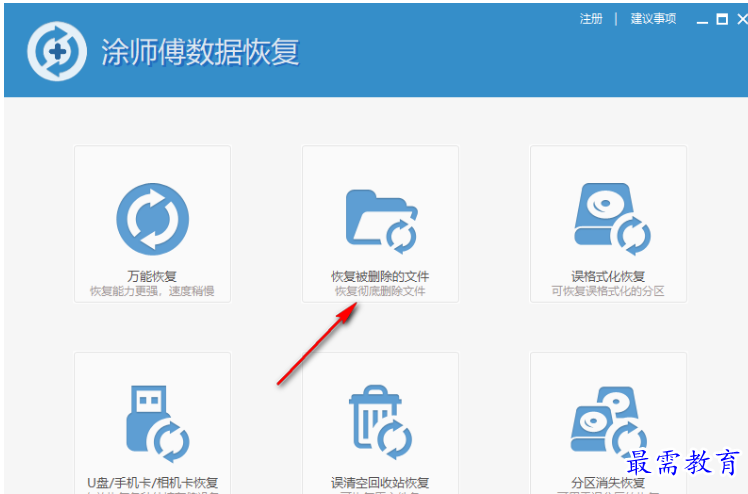Select the trash bin icon for 误清空回收站恢复
Viewport: 748px width, 494px height.
381,422
